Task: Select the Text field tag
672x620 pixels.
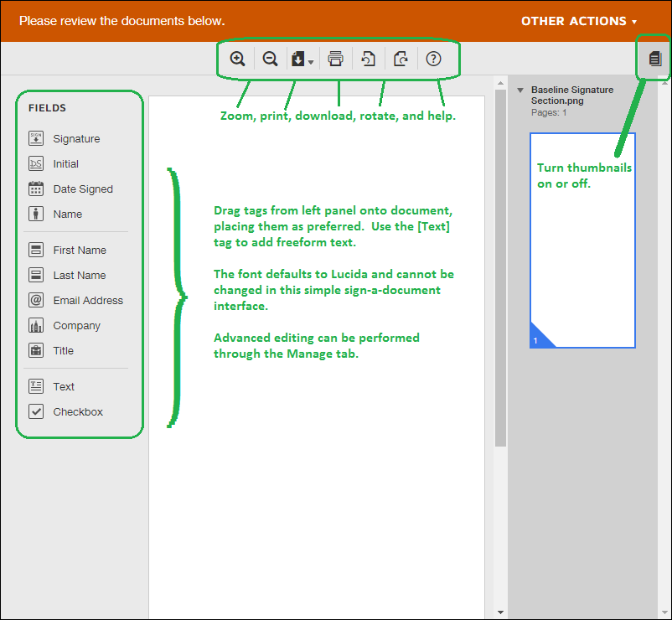Action: [64, 387]
